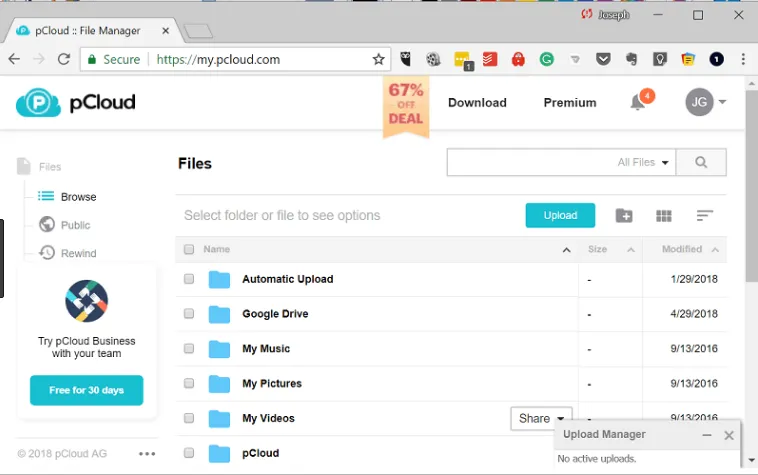Click the 1/29/2018 modified date
The height and width of the screenshot is (475, 758).
click(694, 279)
